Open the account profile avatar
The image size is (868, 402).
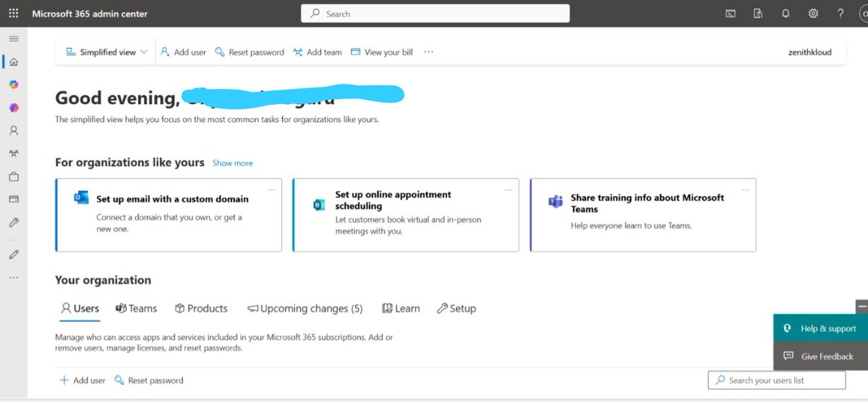click(x=863, y=14)
